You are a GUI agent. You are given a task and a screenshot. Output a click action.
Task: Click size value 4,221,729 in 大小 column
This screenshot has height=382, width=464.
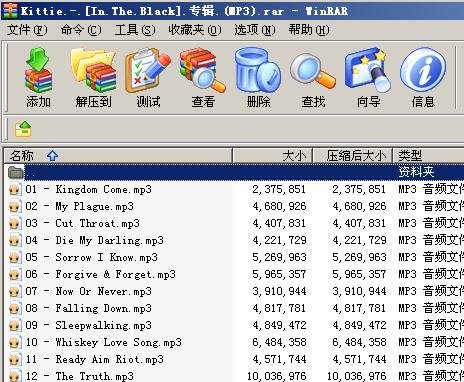pos(279,240)
